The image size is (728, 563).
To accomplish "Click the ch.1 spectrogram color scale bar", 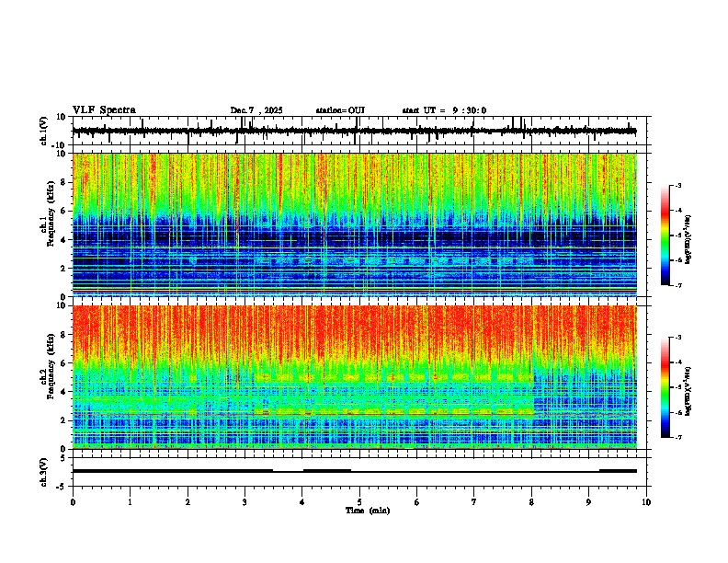I will click(x=665, y=236).
